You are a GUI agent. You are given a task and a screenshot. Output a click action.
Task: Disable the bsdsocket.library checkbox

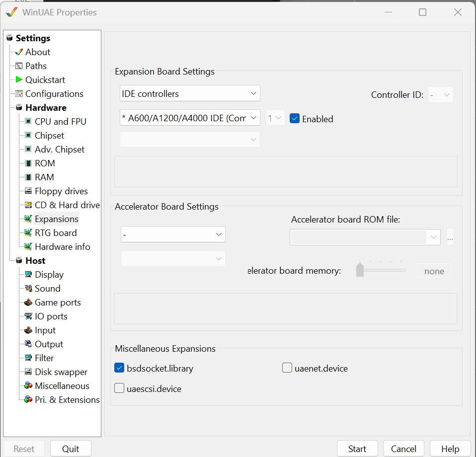click(119, 368)
